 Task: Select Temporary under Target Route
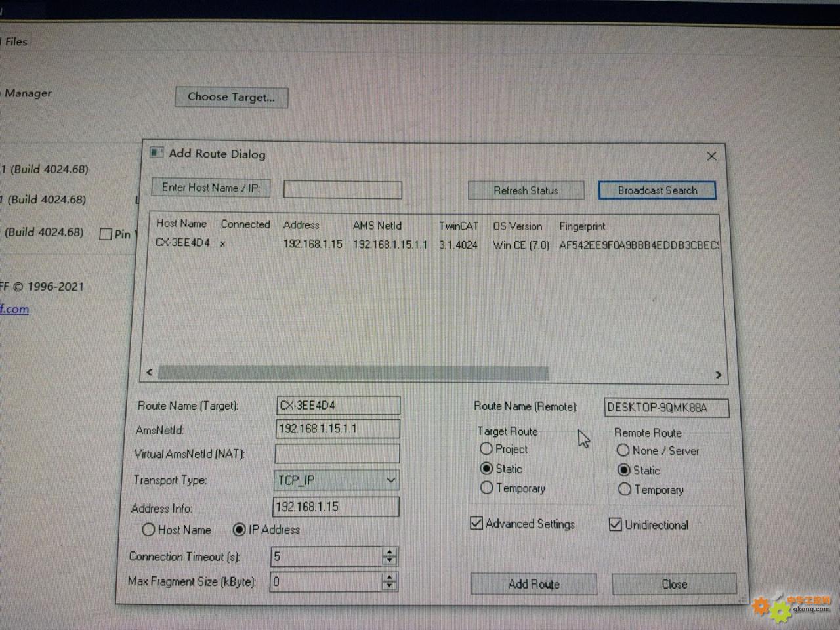pos(487,488)
